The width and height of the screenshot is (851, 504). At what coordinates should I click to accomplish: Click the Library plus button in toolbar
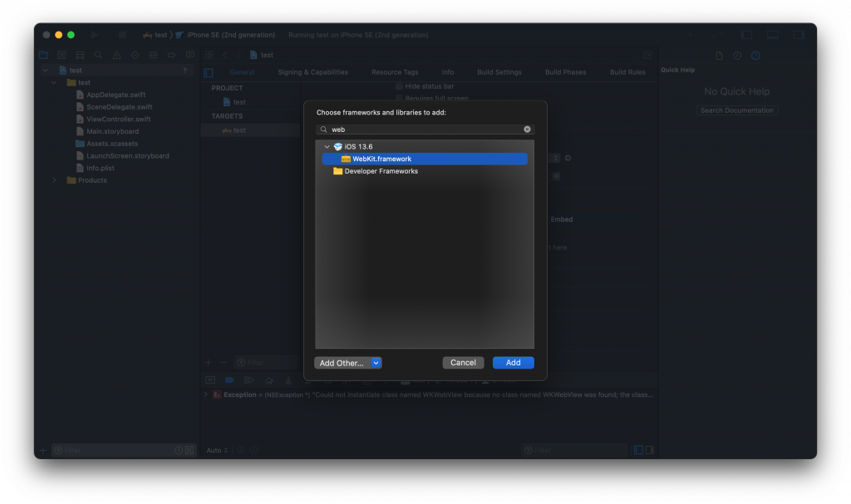click(x=691, y=35)
